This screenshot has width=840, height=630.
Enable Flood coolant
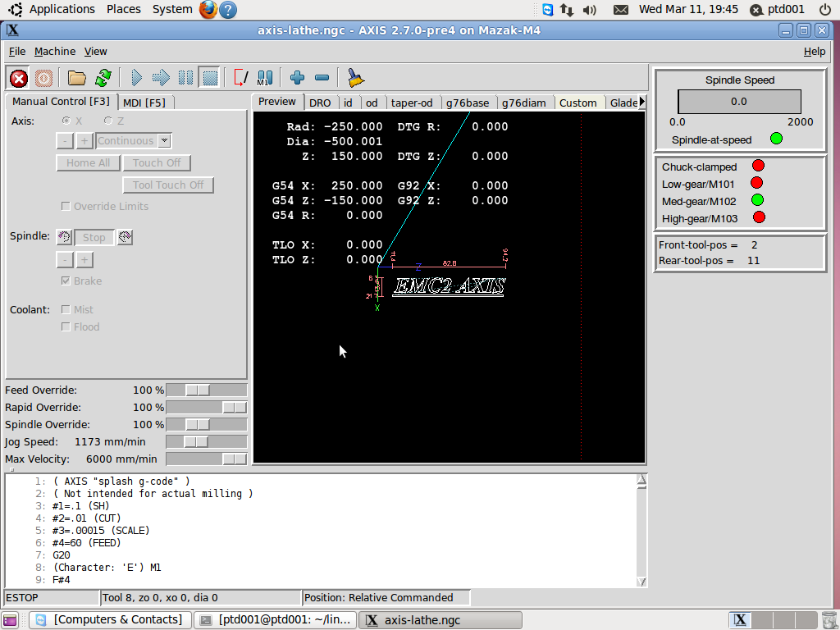tap(66, 326)
